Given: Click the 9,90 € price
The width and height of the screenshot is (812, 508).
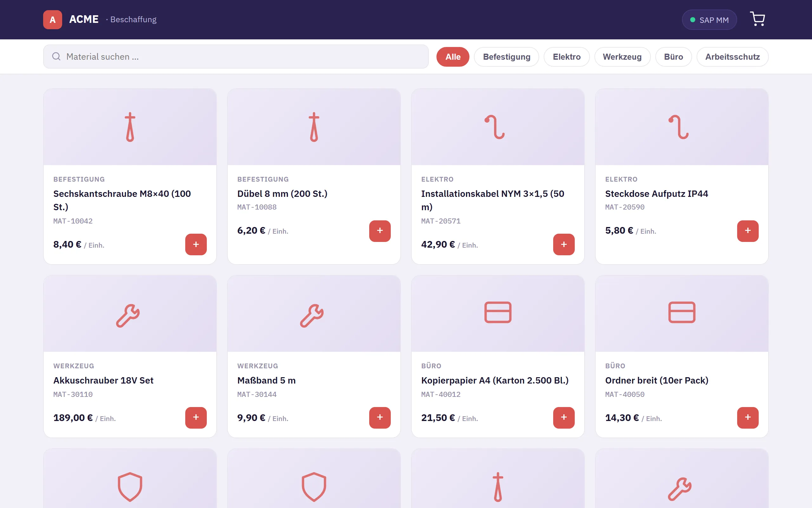Looking at the screenshot, I should coord(251,418).
